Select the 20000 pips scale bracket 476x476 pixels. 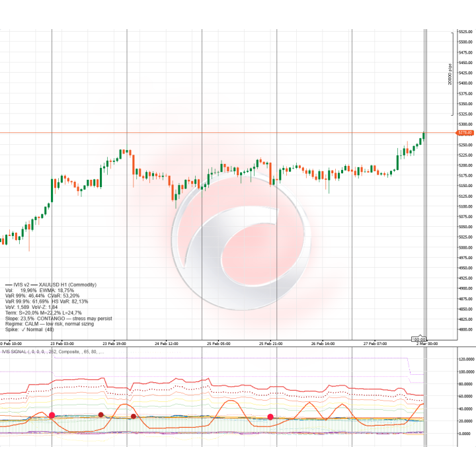click(x=451, y=74)
